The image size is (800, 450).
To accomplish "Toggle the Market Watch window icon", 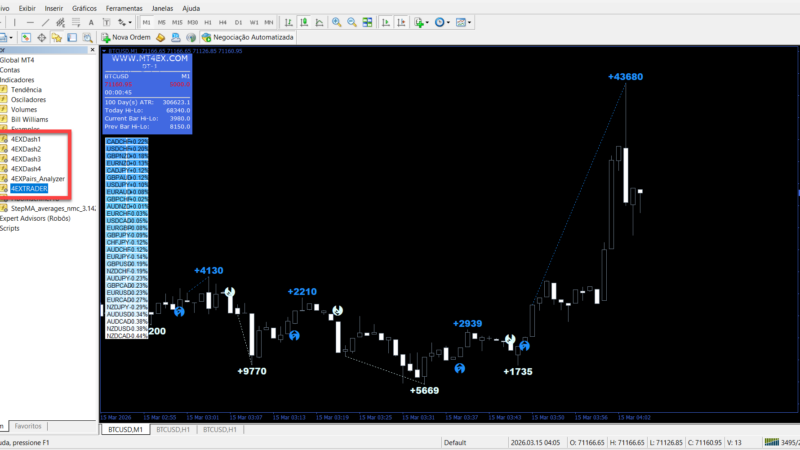I will (26, 37).
